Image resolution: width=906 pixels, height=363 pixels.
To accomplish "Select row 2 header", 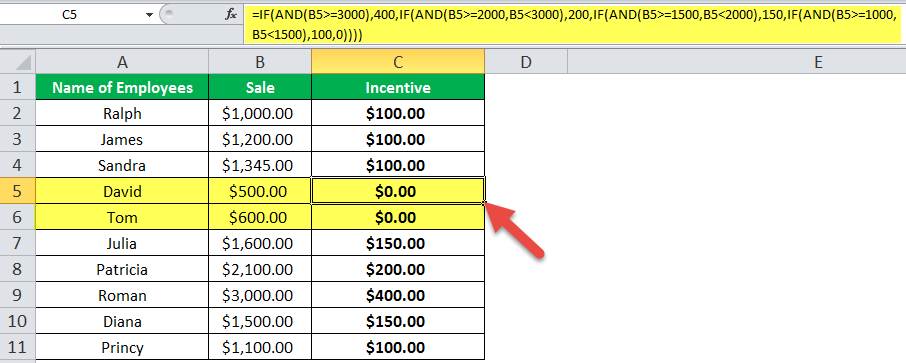I will (x=18, y=113).
